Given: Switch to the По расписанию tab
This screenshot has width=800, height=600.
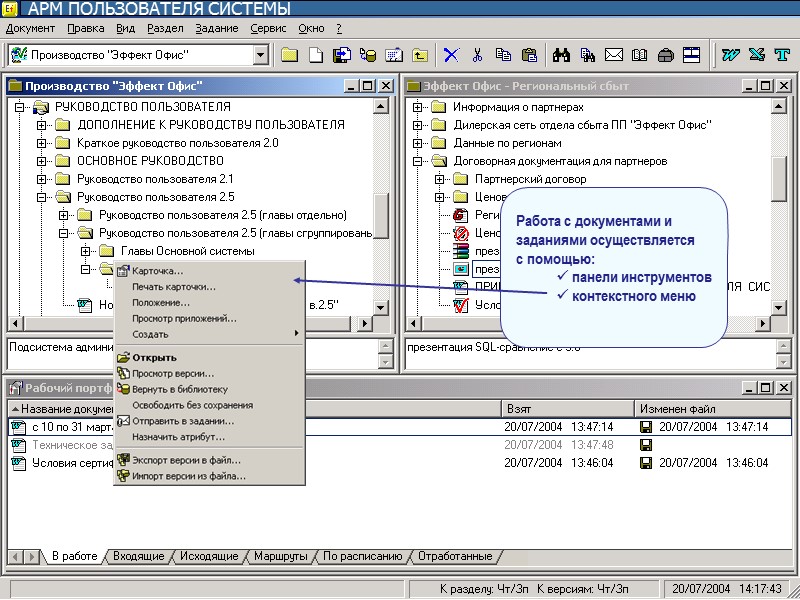Looking at the screenshot, I should 363,556.
